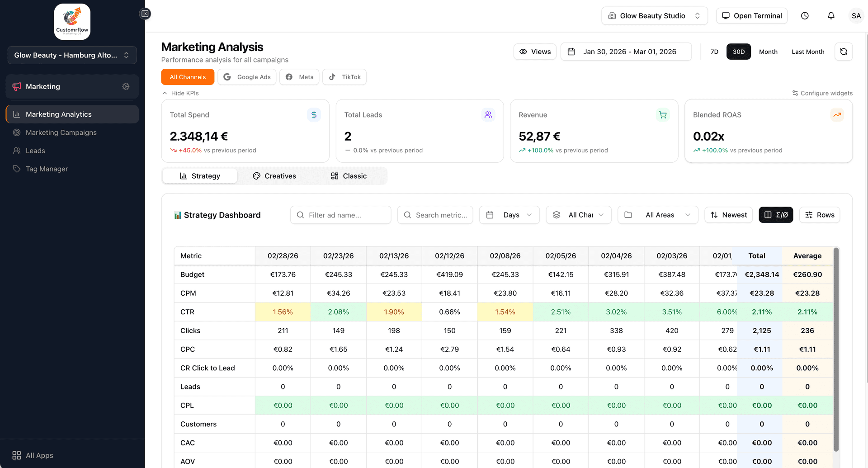Open the All Areas dropdown
Viewport: 868px width, 468px height.
coord(658,215)
